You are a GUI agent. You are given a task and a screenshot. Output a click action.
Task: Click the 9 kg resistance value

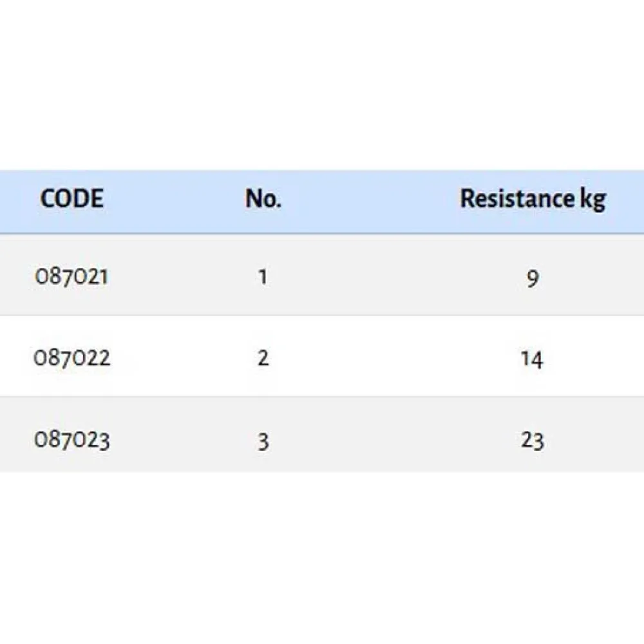pyautogui.click(x=533, y=278)
